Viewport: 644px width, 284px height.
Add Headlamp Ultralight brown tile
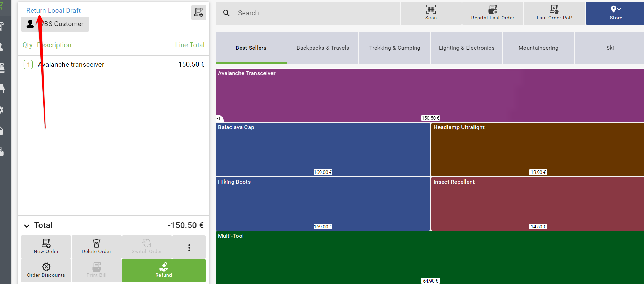pos(537,149)
